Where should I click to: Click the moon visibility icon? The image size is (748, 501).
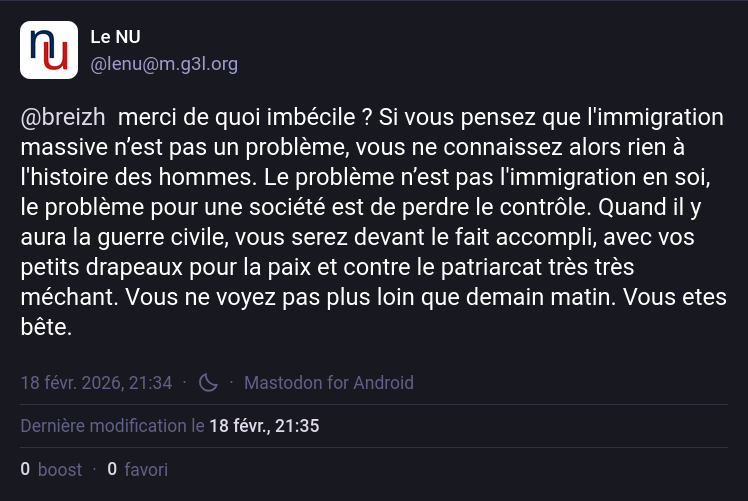tap(208, 383)
